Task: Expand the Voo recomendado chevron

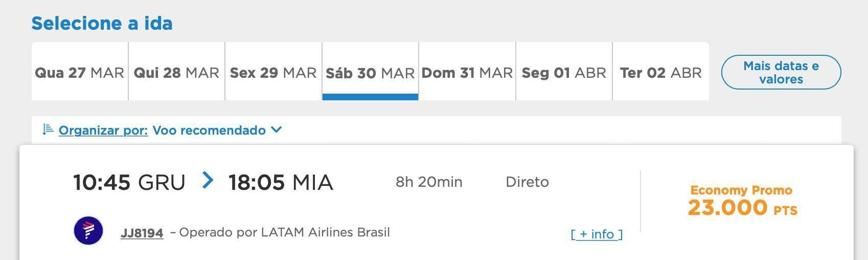Action: click(276, 129)
